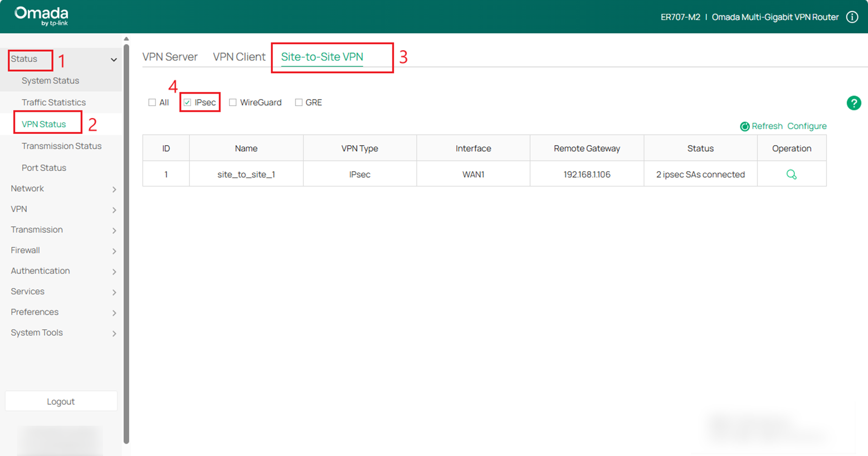Open the help question mark icon
This screenshot has height=456, width=868.
point(853,103)
